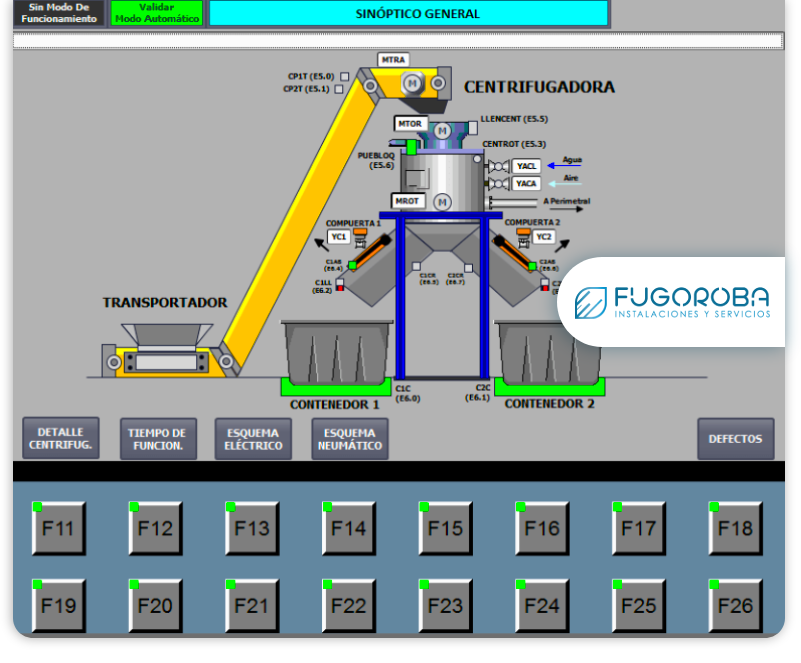Click the YC2 gate 2 valve label
This screenshot has height=663, width=801.
[543, 237]
